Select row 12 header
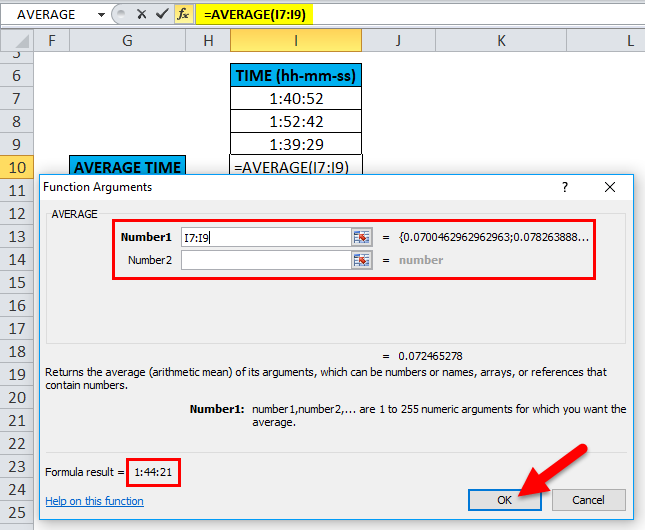The width and height of the screenshot is (645, 530). click(x=16, y=213)
